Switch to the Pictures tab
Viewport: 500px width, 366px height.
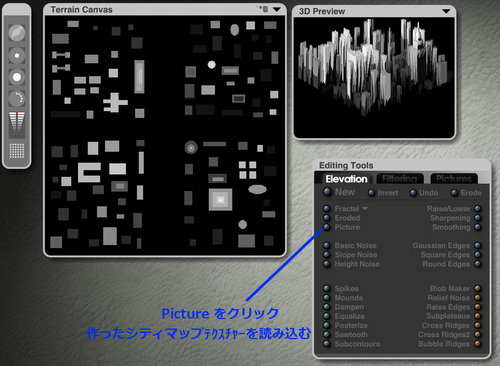coord(454,179)
